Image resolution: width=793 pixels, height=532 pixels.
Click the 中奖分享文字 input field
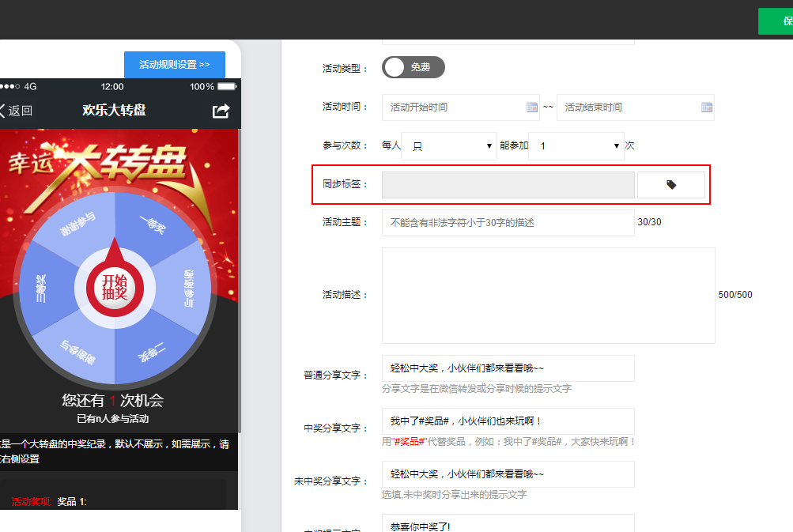tap(508, 421)
